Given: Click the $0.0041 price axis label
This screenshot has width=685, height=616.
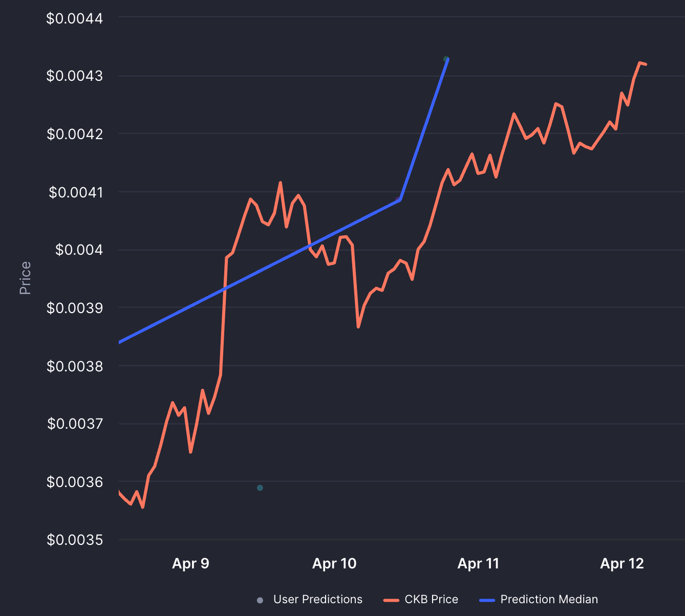Looking at the screenshot, I should coord(76,192).
